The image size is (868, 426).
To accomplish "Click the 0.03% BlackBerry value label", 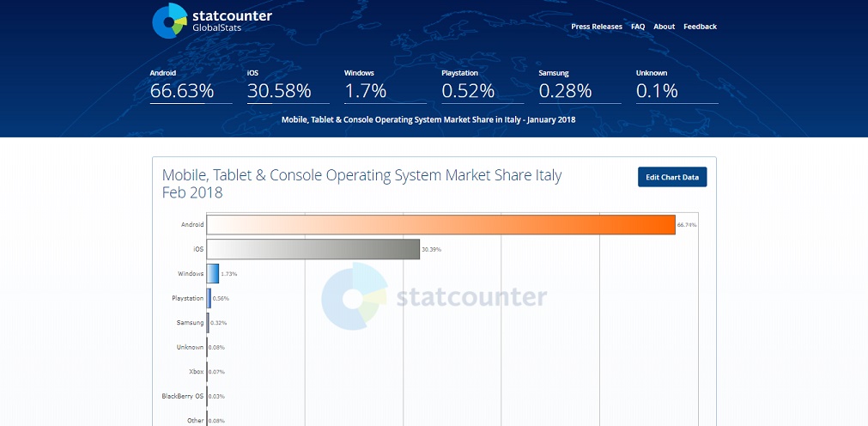I will click(x=216, y=396).
